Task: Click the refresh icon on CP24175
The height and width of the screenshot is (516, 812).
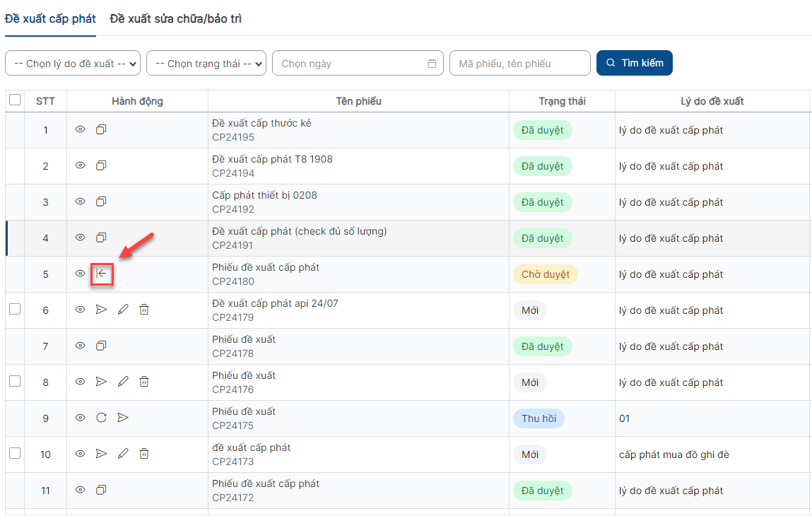Action: [x=102, y=418]
